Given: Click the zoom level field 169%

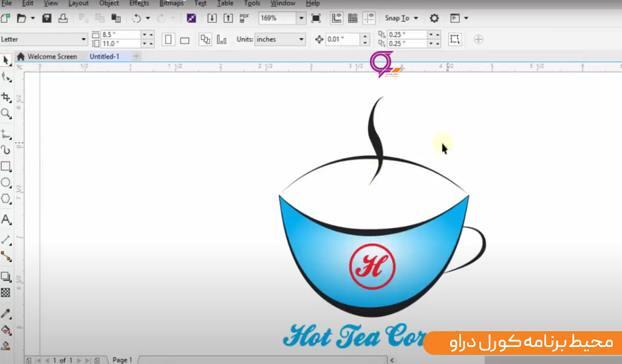Looking at the screenshot, I should 277,18.
